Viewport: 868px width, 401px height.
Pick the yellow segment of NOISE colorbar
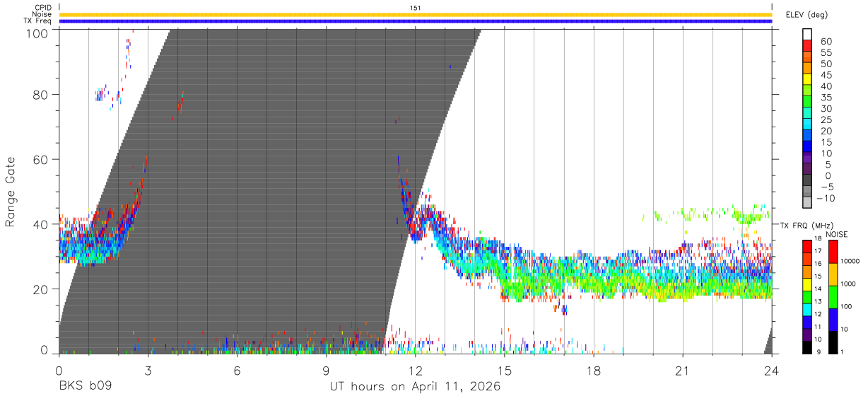[x=834, y=274]
